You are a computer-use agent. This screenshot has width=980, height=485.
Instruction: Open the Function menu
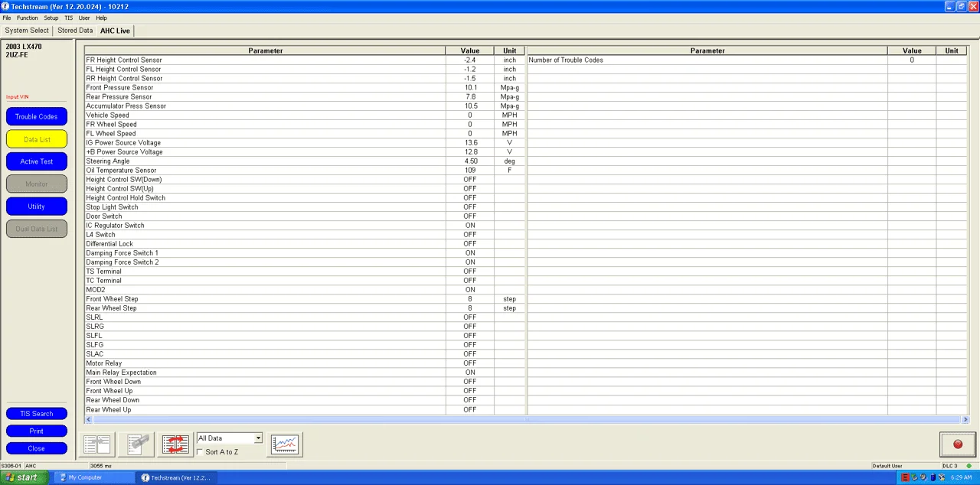[x=28, y=18]
